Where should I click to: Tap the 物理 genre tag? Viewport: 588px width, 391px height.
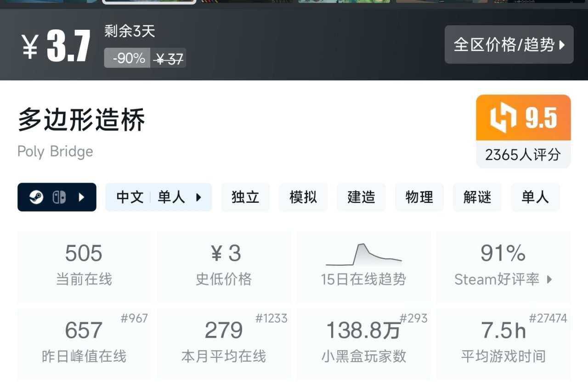point(419,197)
